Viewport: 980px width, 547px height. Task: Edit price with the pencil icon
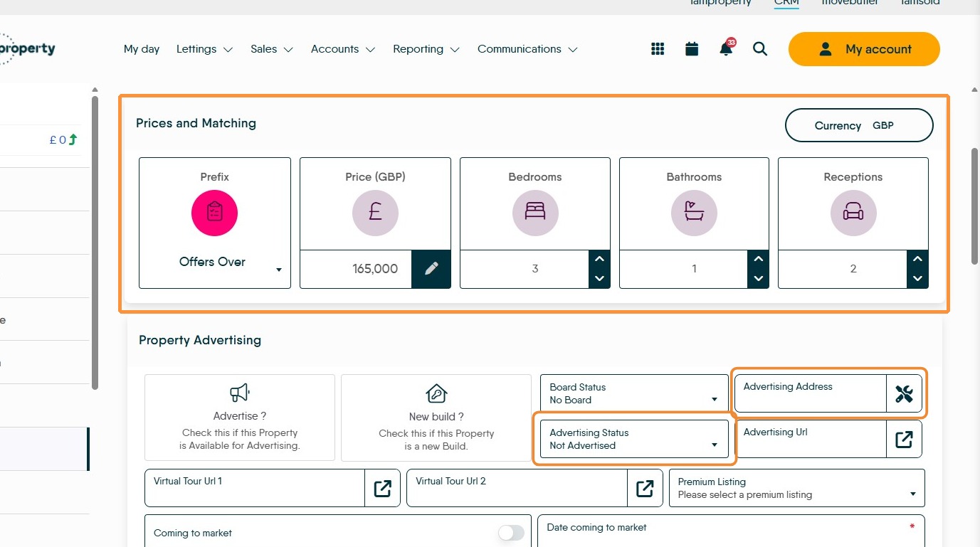pyautogui.click(x=431, y=269)
